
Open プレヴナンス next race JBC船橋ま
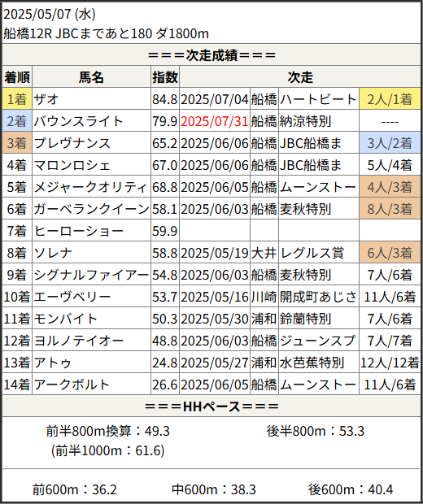[x=311, y=143]
